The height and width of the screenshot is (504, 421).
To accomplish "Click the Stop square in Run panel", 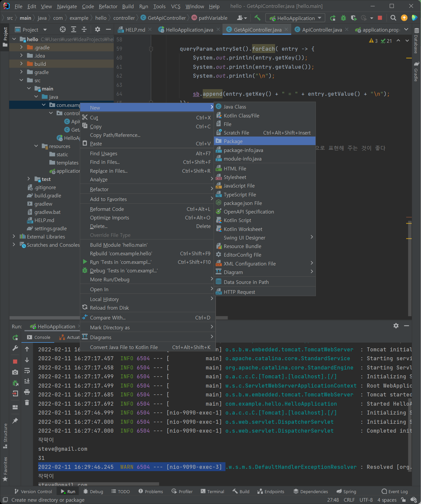I will [x=15, y=361].
